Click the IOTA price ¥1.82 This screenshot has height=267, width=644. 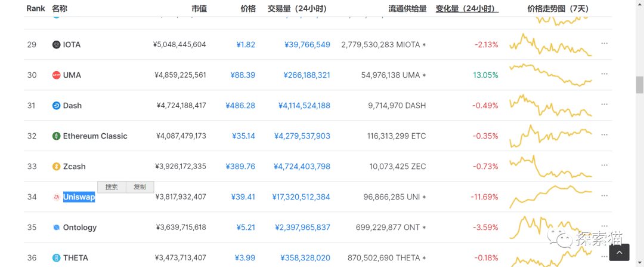[246, 45]
